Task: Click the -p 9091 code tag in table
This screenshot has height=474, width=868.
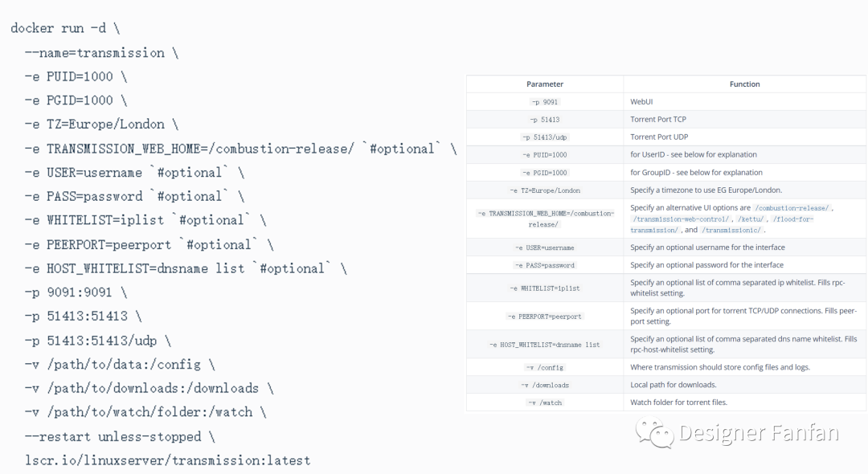Action: tap(545, 102)
